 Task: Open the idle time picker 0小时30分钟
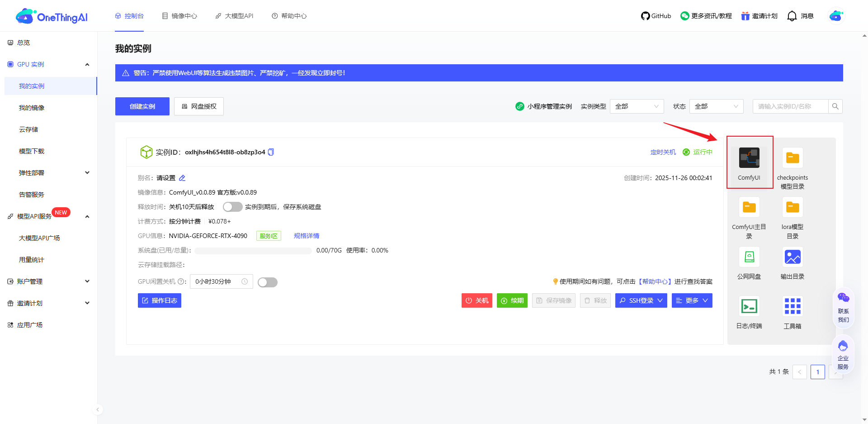[x=221, y=281]
